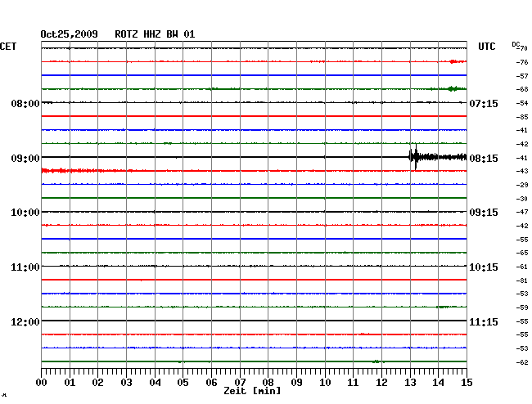This screenshot has height=404, width=532.
Task: Select the DC value -70
Action: [522, 48]
